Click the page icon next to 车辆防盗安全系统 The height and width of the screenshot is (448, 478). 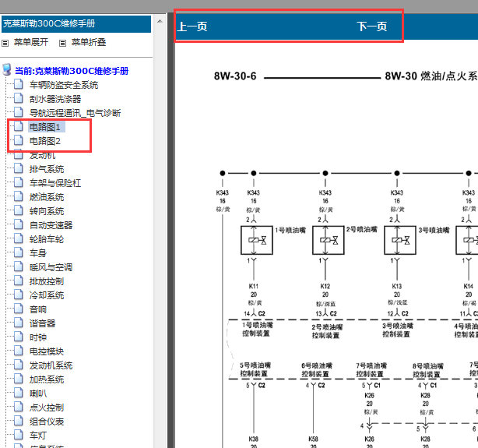(19, 84)
